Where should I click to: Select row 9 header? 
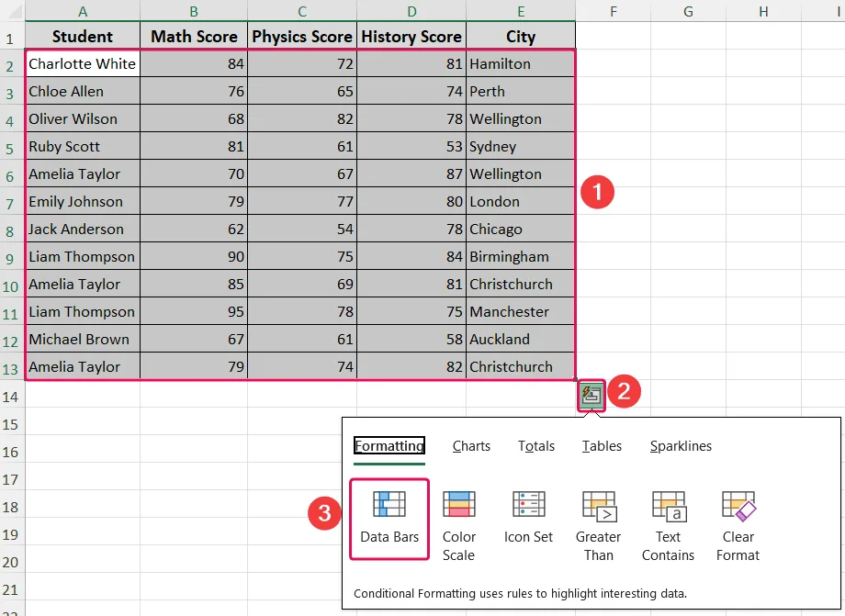point(12,258)
